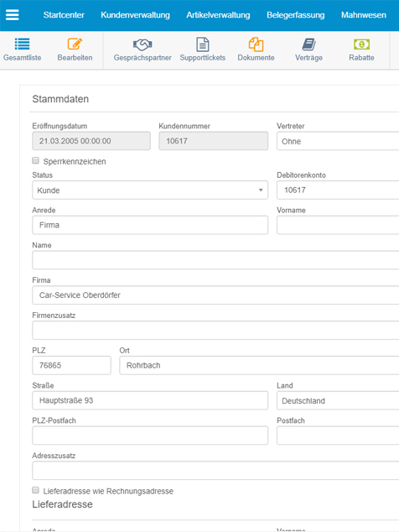Check Lieferadresse wie Rechnungsadresse
Viewport: 399px width, 532px height.
[35, 490]
